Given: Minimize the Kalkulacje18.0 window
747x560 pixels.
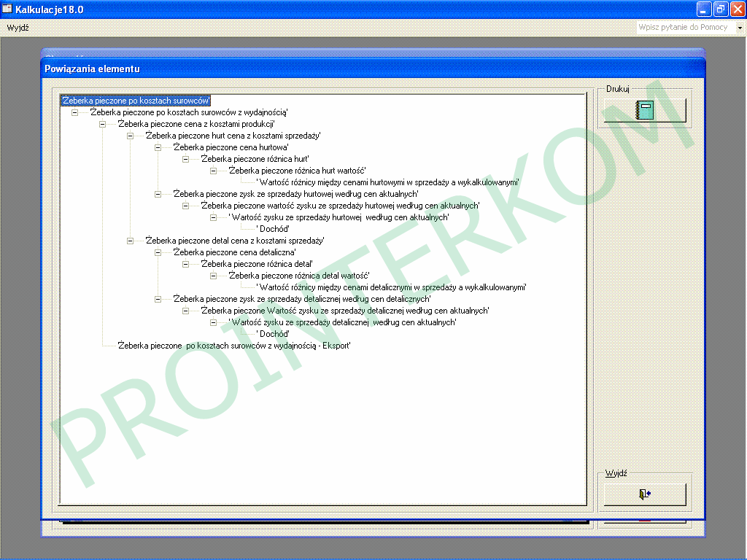Looking at the screenshot, I should coord(703,9).
